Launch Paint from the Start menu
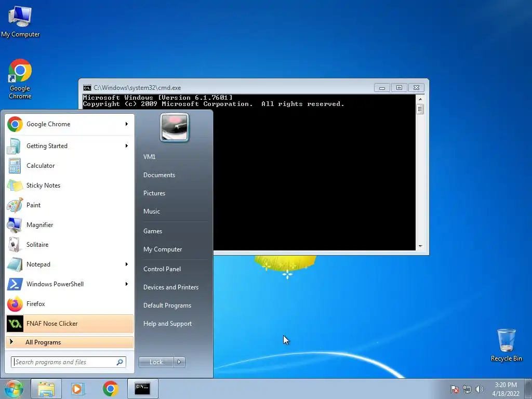The image size is (532, 399). (70, 205)
